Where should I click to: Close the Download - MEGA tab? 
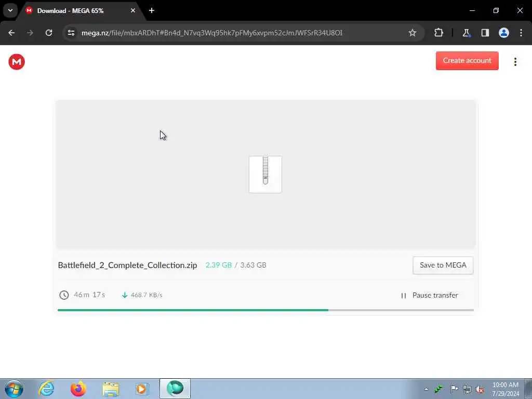tap(133, 10)
